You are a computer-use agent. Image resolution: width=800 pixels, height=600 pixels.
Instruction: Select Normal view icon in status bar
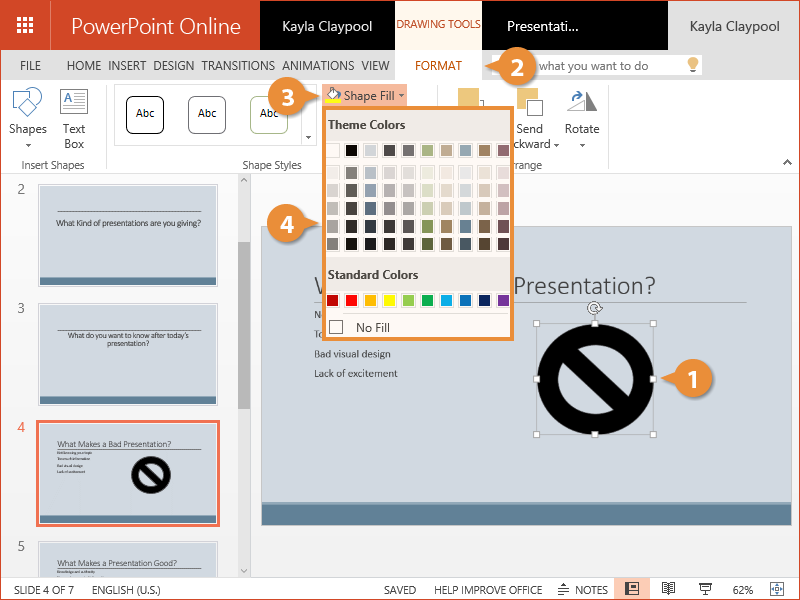[x=632, y=589]
